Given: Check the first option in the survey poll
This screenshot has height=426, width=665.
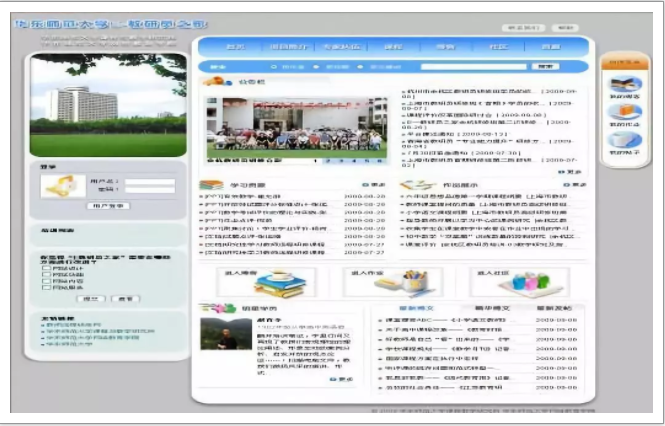Looking at the screenshot, I should 46,268.
